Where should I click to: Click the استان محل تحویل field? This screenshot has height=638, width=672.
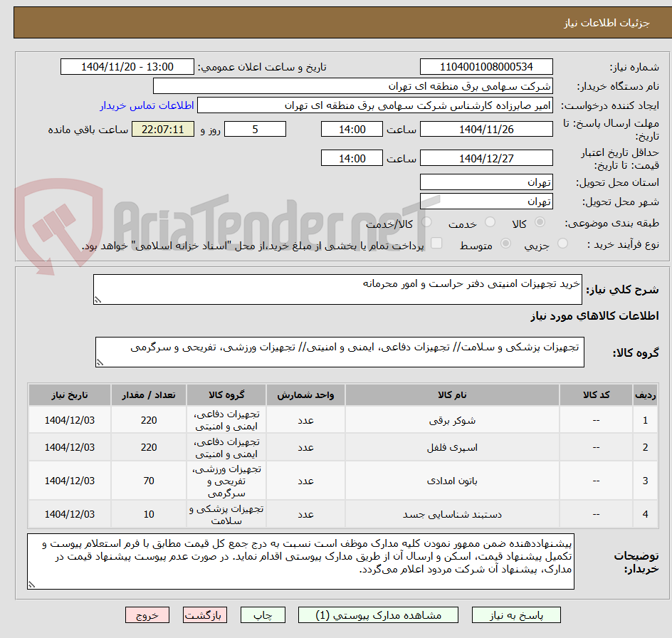pyautogui.click(x=486, y=182)
